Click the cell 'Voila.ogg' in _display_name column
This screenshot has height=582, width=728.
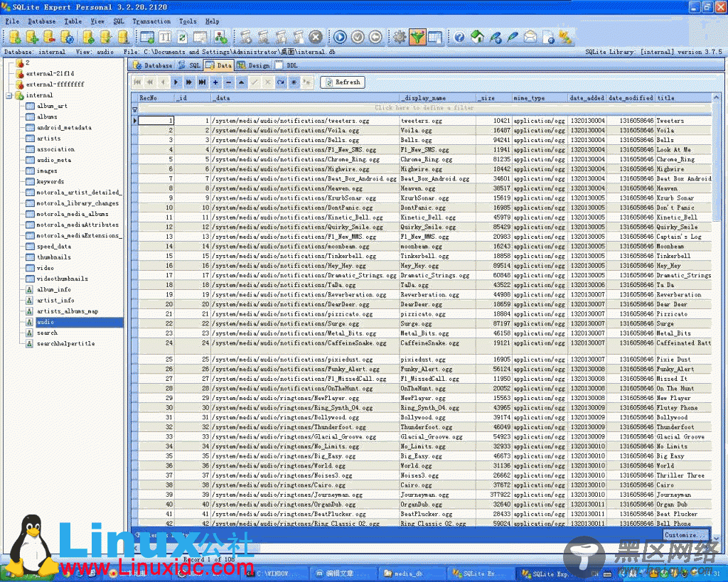pos(437,131)
